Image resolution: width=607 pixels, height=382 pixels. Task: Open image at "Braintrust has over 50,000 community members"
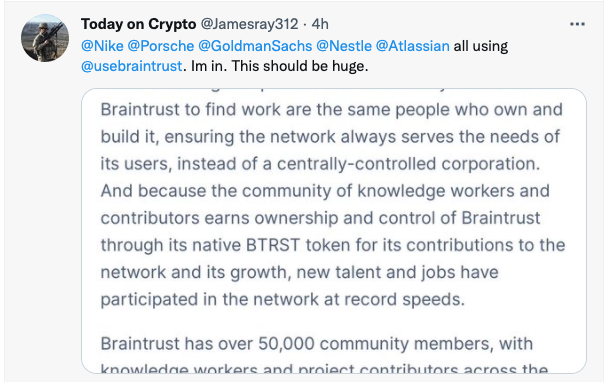point(317,344)
